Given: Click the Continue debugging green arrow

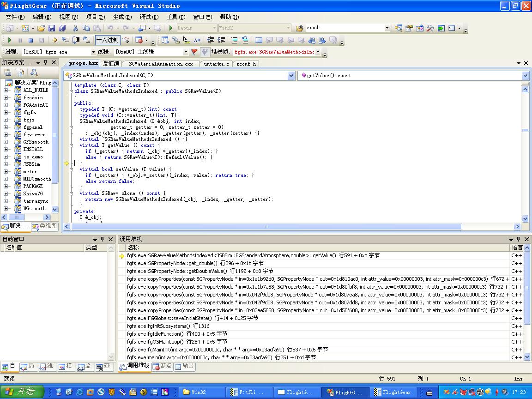Looking at the screenshot, I should coord(10,40).
